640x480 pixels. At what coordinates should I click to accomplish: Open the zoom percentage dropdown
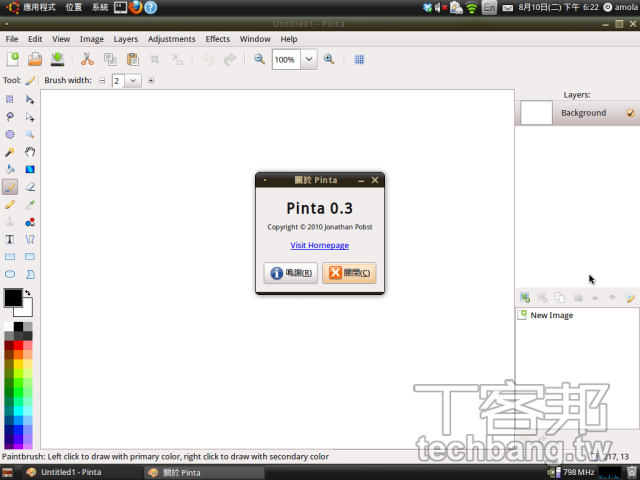click(x=309, y=60)
